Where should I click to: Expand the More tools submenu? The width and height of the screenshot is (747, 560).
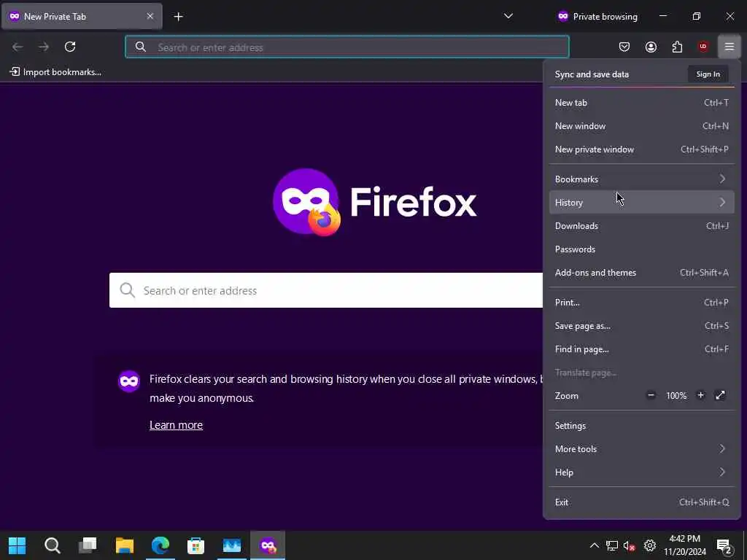pos(642,449)
